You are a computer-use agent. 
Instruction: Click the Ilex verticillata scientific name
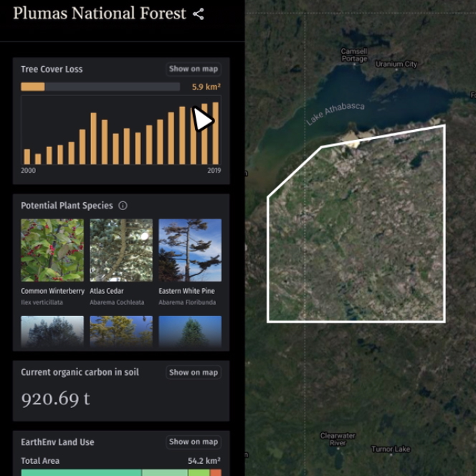click(42, 303)
